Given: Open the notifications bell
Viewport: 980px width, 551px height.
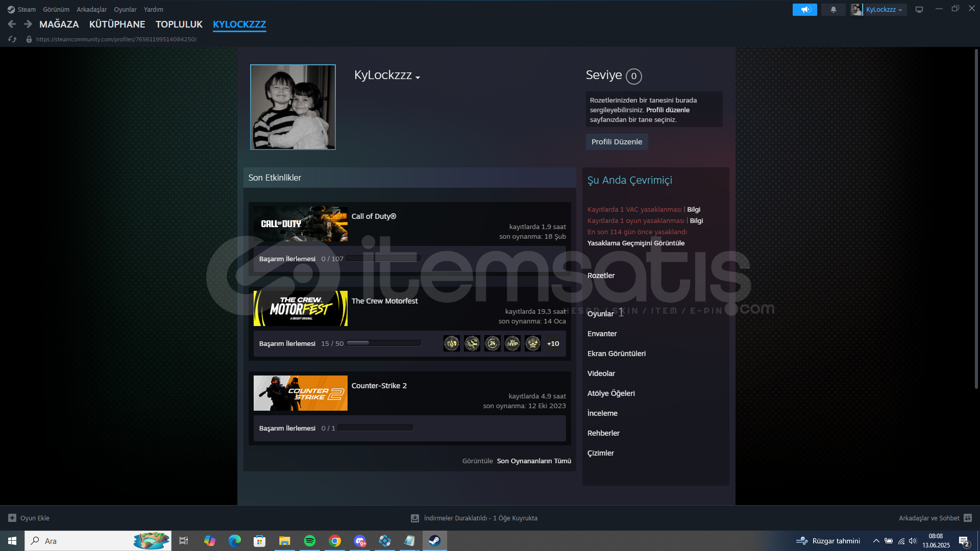Looking at the screenshot, I should pyautogui.click(x=834, y=10).
